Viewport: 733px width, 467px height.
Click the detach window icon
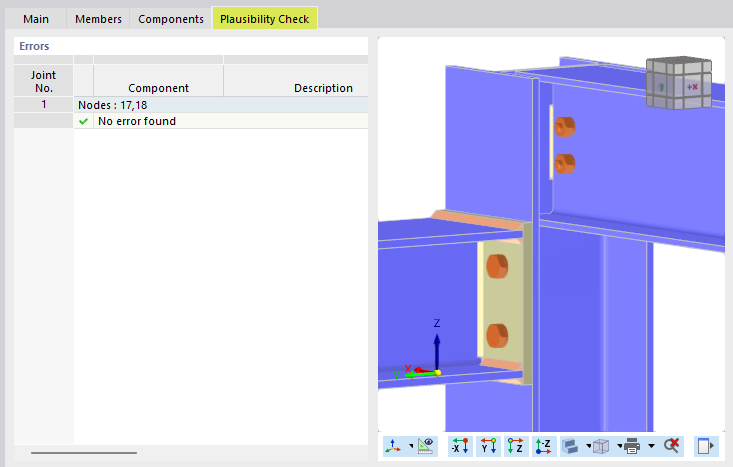(705, 446)
